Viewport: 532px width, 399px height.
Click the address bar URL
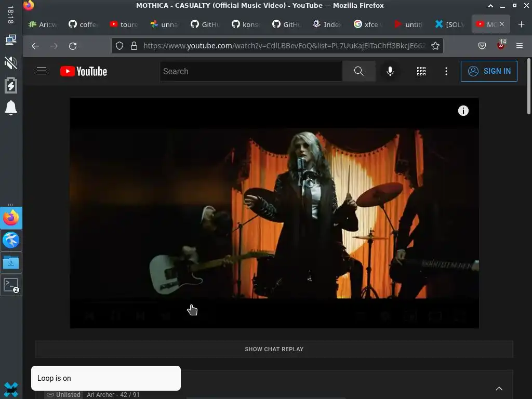[284, 46]
